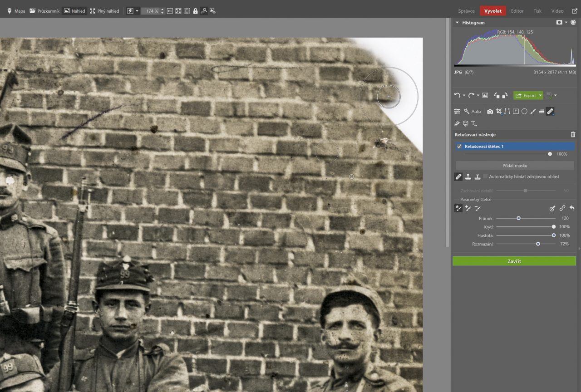Screen dimensions: 581x392
Task: Select the Vyvolat tab
Action: point(493,11)
